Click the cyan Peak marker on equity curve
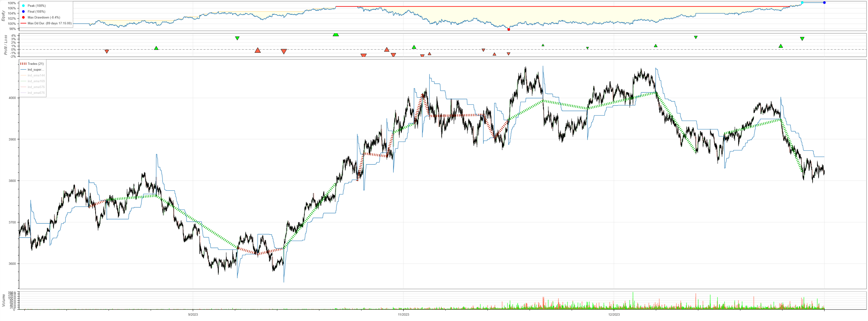Image resolution: width=868 pixels, height=321 pixels. point(802,3)
